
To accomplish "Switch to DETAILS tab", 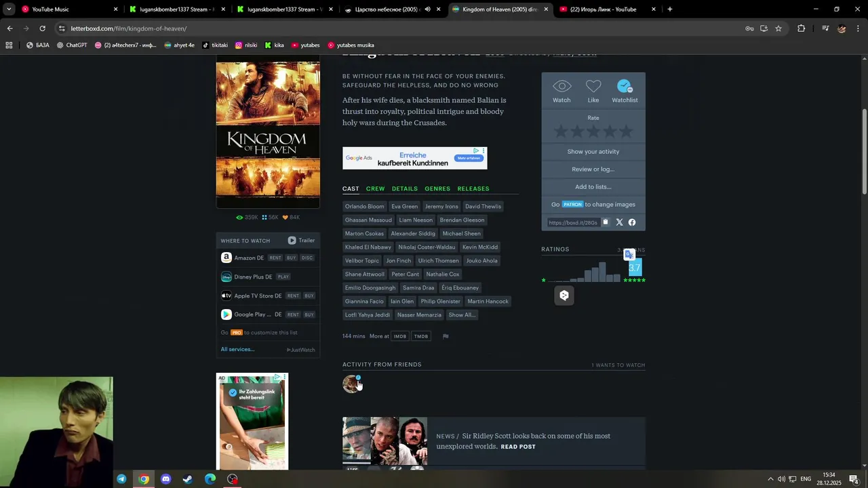I will [404, 188].
